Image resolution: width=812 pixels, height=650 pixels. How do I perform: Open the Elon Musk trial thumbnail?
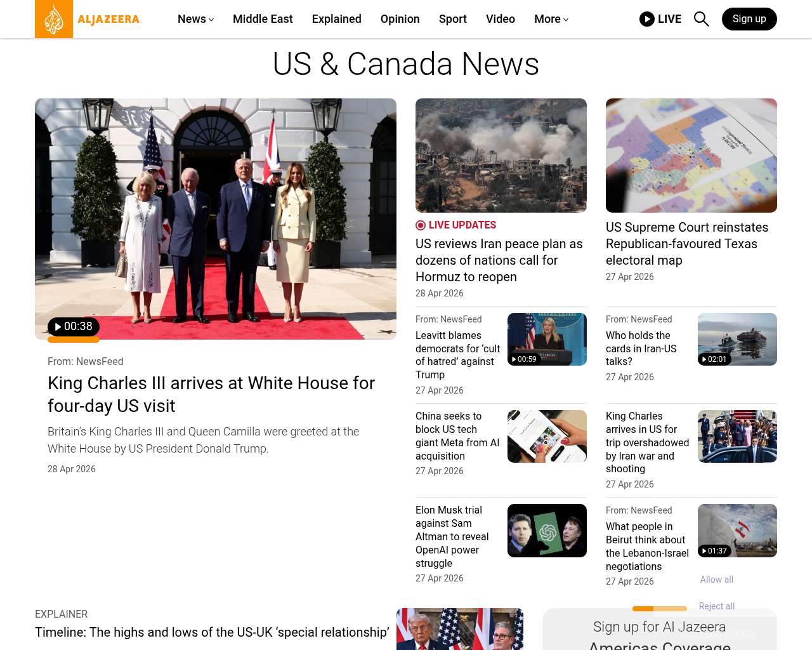(x=547, y=531)
